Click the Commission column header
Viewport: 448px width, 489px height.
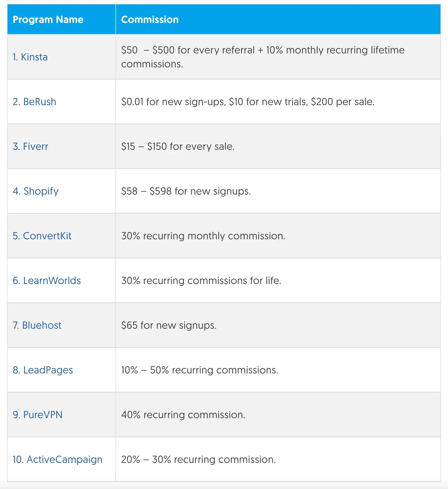pyautogui.click(x=150, y=19)
